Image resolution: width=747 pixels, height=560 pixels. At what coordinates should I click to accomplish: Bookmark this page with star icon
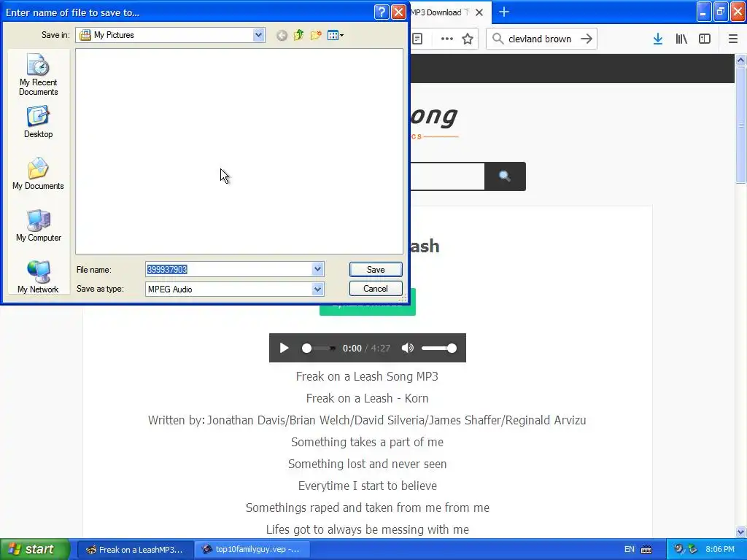point(468,39)
